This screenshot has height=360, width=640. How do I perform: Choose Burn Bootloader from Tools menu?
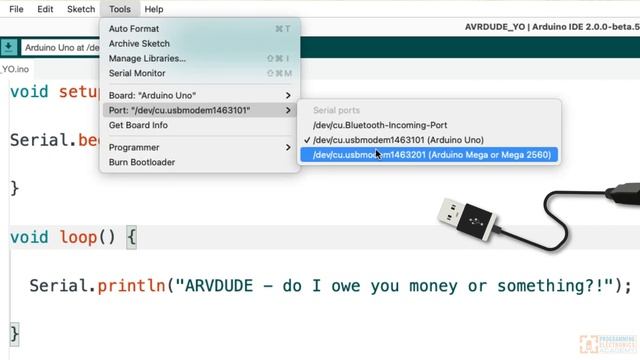point(200,162)
